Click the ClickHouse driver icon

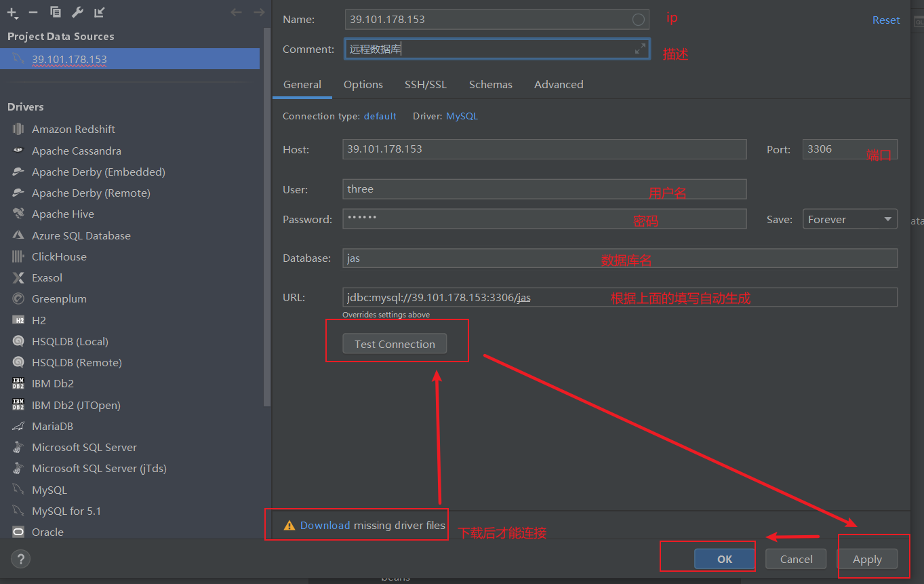[18, 256]
